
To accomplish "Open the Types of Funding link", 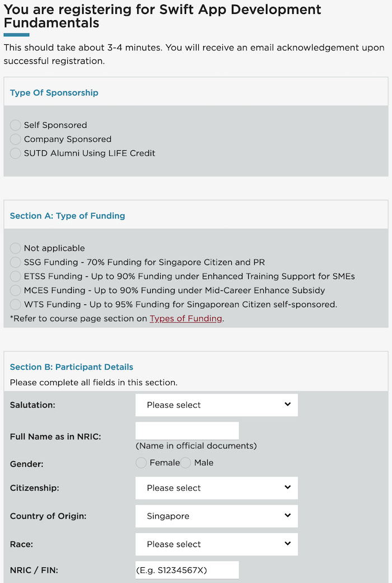I will pyautogui.click(x=186, y=318).
